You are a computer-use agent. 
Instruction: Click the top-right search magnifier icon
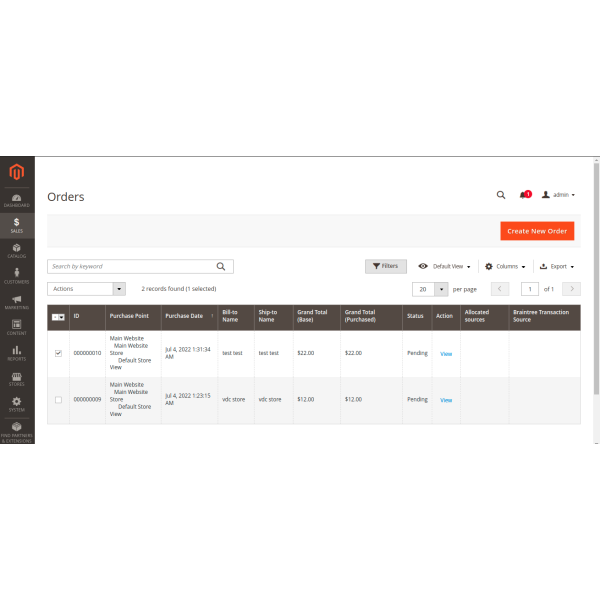pyautogui.click(x=501, y=195)
